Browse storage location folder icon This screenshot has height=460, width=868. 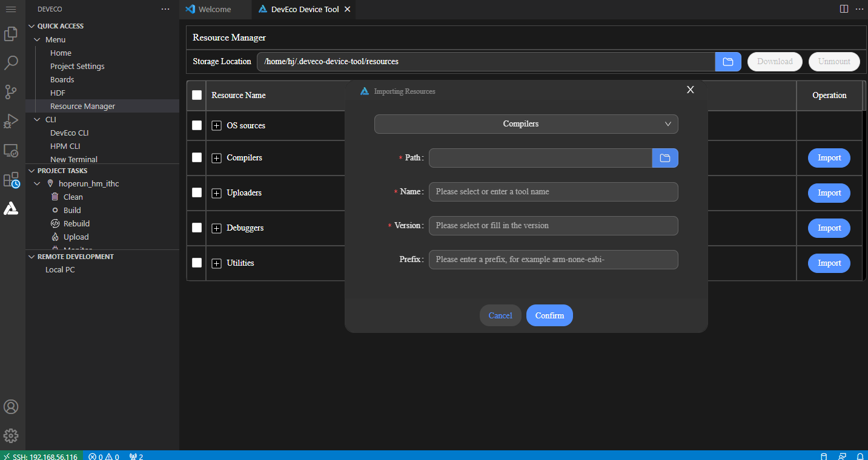(728, 62)
